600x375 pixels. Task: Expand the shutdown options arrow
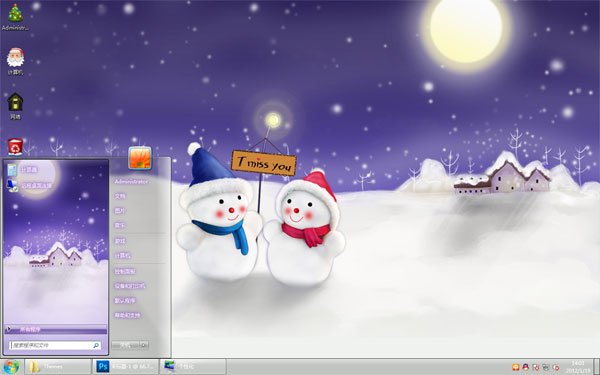(x=144, y=345)
